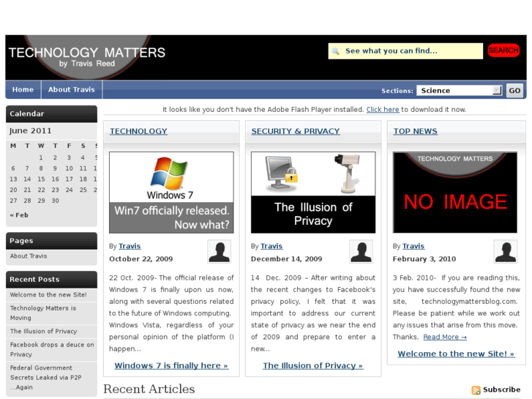Click the date 'October 22, 2009'

[x=141, y=258]
